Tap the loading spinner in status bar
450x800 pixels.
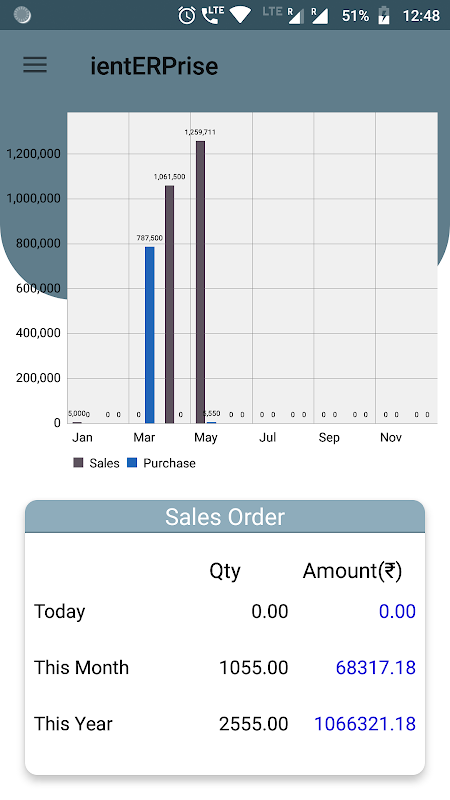click(22, 15)
